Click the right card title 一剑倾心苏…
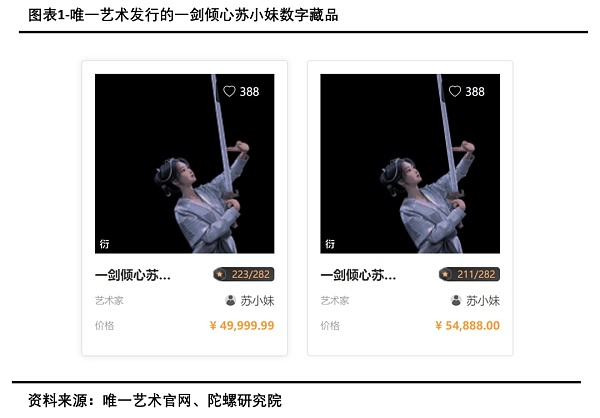The height and width of the screenshot is (418, 600). coord(358,275)
